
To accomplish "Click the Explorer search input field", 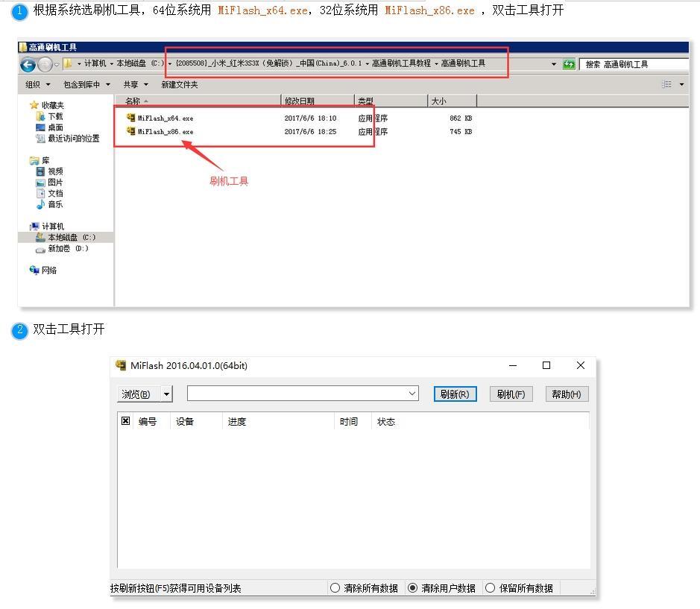I will point(634,64).
